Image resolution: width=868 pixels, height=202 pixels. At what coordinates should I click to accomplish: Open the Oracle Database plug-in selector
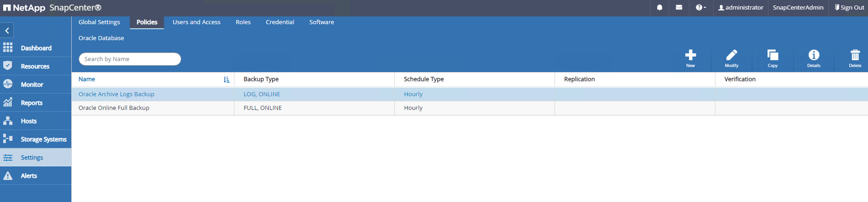[x=101, y=38]
